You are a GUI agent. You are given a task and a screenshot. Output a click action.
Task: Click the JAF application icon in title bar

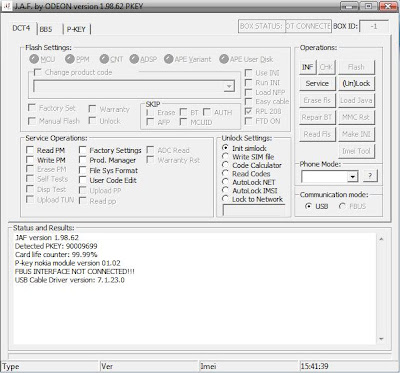7,6
